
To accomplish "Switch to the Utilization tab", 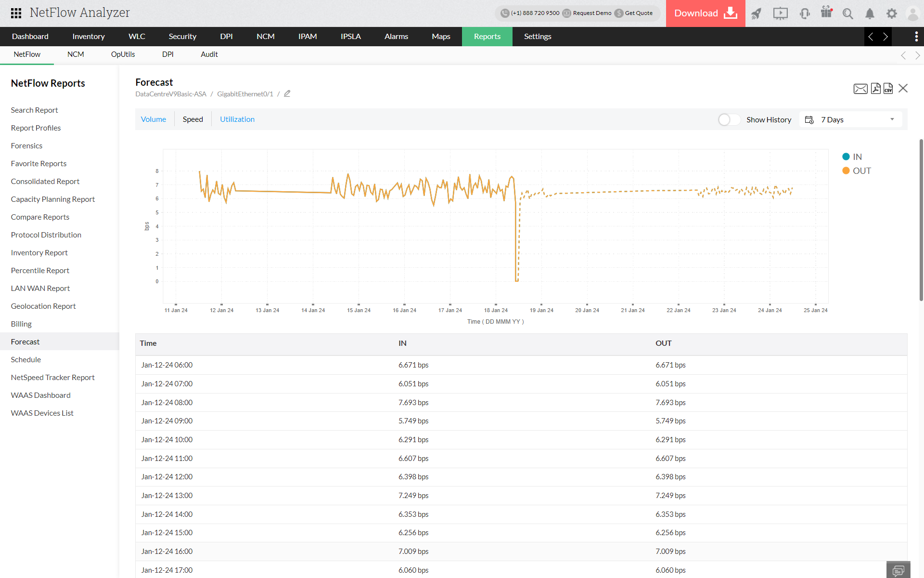I will click(x=237, y=119).
